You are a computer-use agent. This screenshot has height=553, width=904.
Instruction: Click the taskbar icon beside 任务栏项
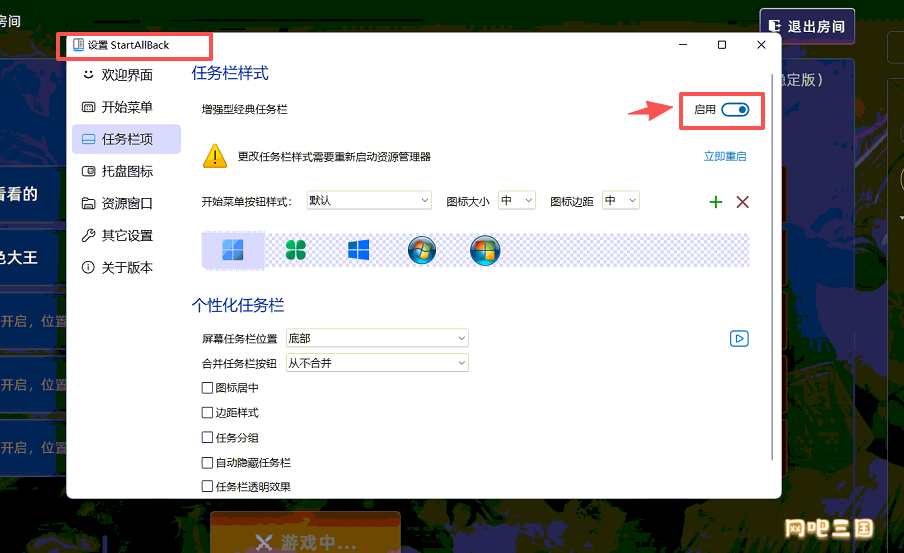coord(88,139)
